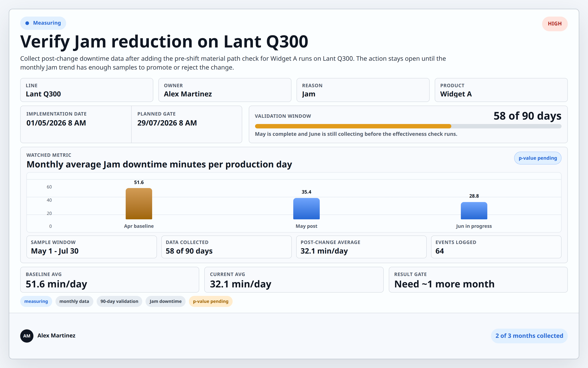Click the 58 of 90 days heading

(x=527, y=116)
